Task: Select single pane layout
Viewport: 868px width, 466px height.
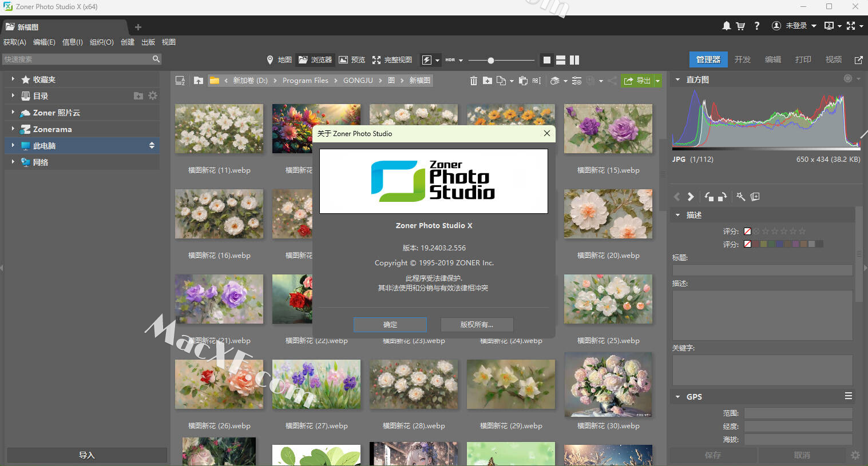Action: pyautogui.click(x=547, y=59)
